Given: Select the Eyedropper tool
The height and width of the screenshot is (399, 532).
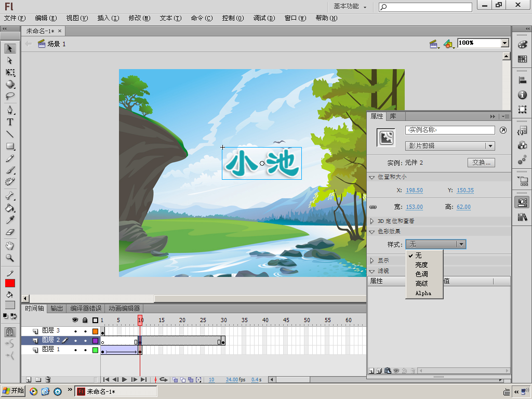Looking at the screenshot, I should coord(10,220).
